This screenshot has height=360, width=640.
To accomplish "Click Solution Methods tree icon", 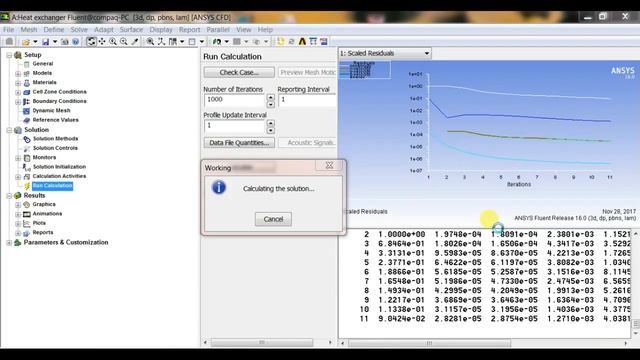I will point(27,139).
